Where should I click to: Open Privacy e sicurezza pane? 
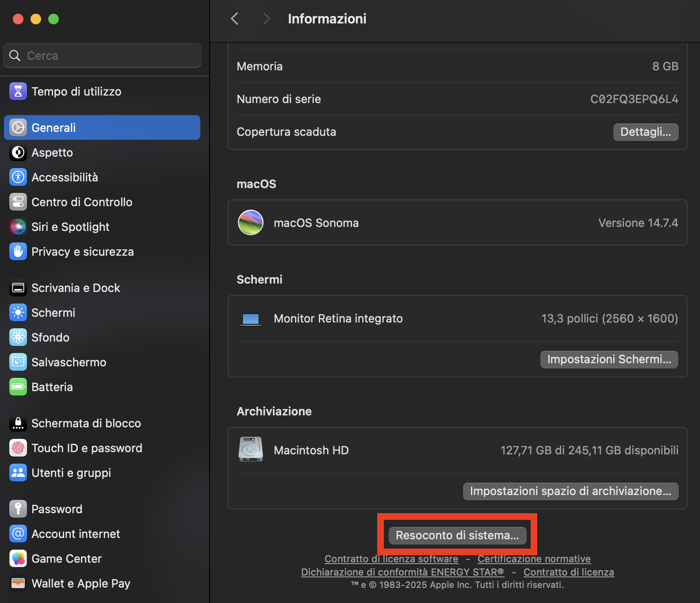102,252
